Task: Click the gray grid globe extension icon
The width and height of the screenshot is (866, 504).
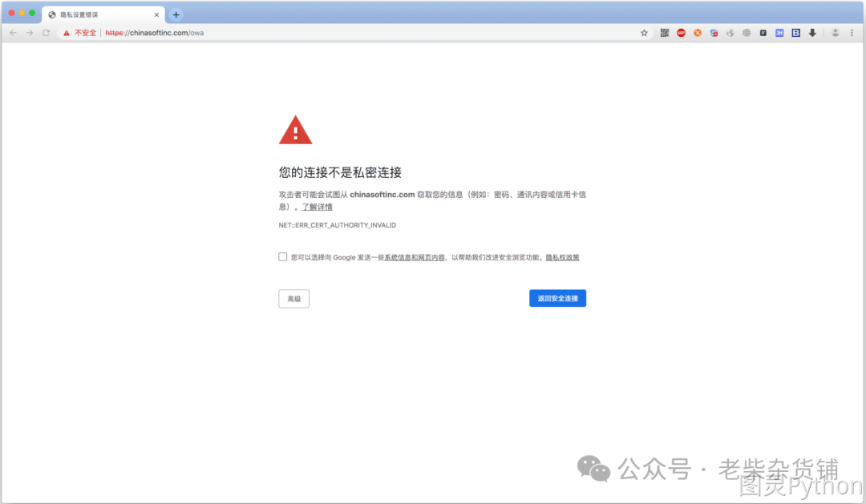Action: 747,33
